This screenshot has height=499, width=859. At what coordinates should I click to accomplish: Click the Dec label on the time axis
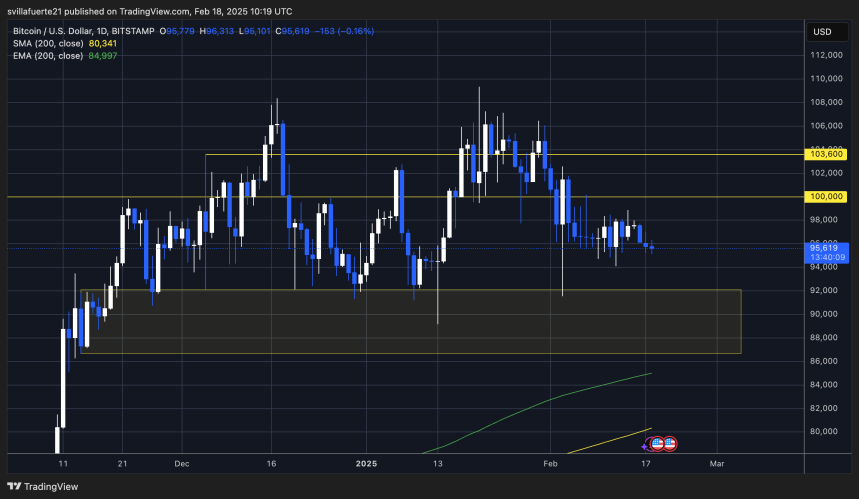(x=182, y=465)
